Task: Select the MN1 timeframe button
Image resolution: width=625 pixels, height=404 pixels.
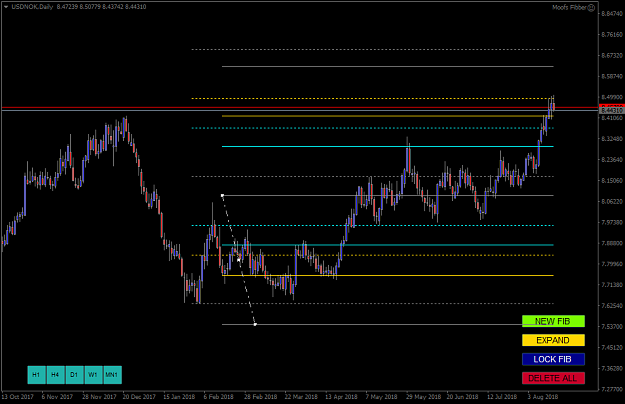Action: coord(112,375)
